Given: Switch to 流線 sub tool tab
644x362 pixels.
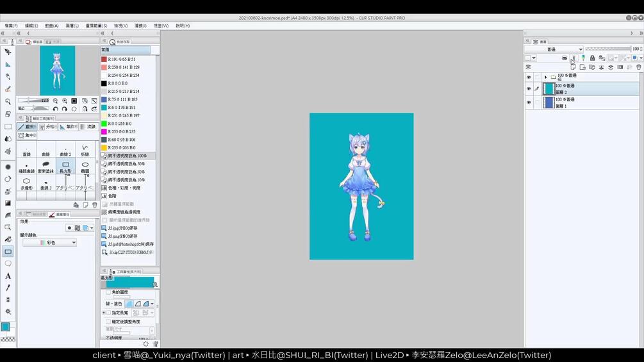Looking at the screenshot, I should [x=88, y=127].
